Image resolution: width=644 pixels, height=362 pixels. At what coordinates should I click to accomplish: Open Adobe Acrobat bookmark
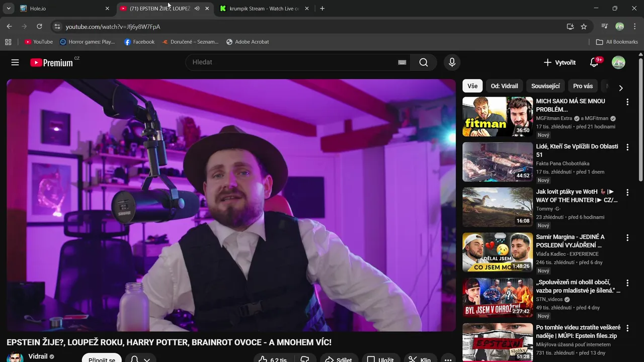pos(248,42)
